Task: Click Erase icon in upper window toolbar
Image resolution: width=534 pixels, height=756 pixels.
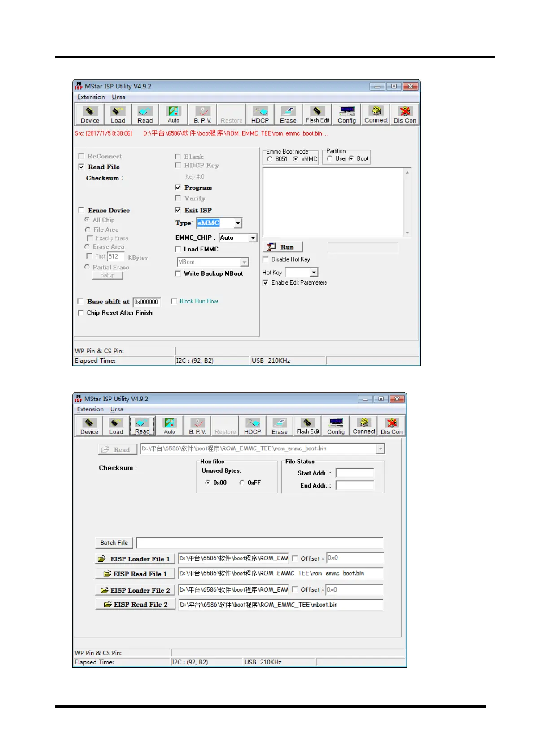Action: (x=288, y=114)
